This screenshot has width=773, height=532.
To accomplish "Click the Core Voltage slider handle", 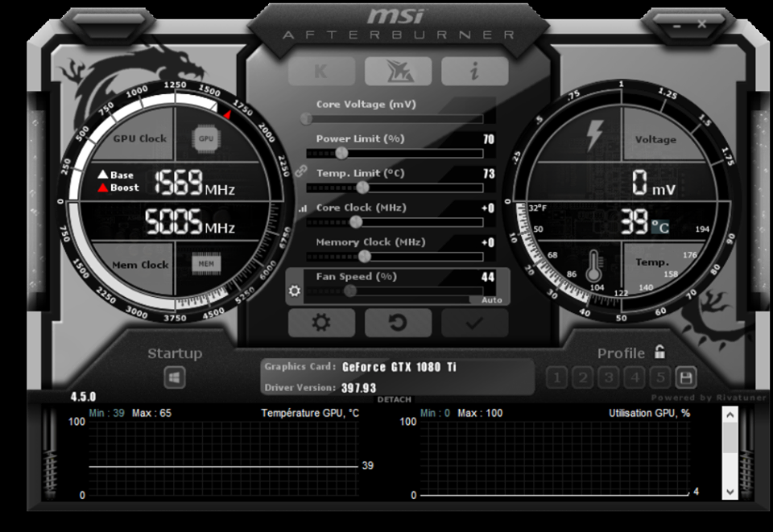I will [x=306, y=118].
